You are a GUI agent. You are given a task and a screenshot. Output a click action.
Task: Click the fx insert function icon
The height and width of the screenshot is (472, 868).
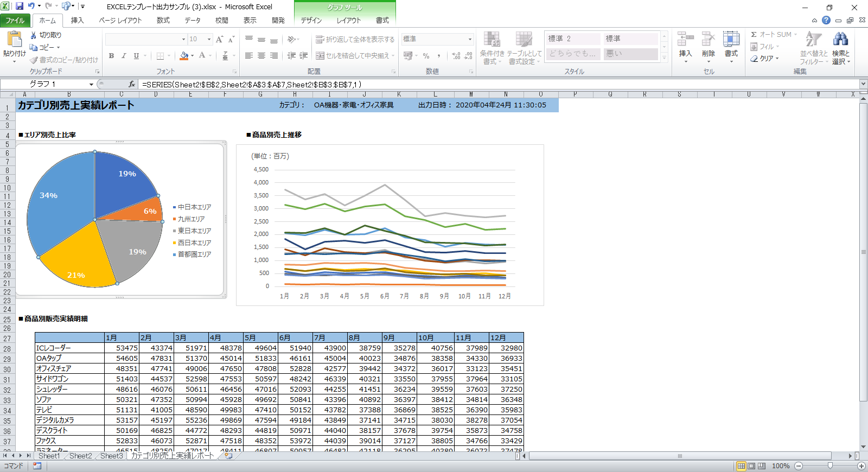point(132,84)
